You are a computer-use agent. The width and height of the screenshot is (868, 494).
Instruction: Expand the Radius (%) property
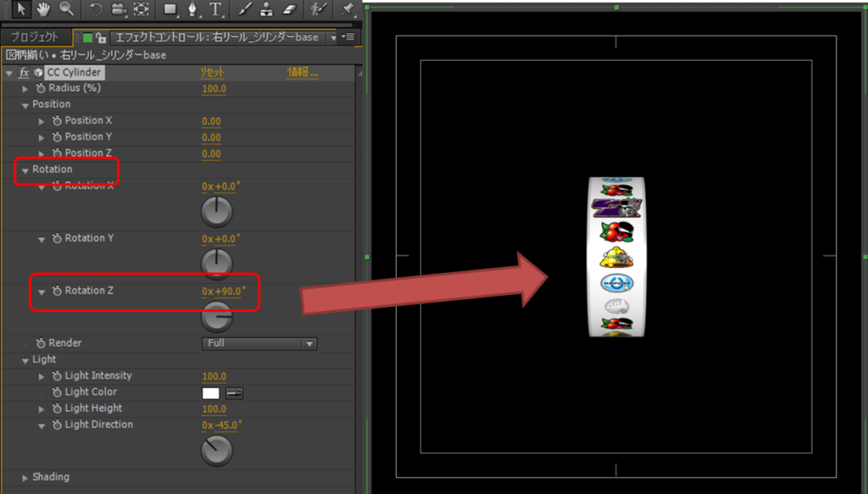pyautogui.click(x=25, y=88)
